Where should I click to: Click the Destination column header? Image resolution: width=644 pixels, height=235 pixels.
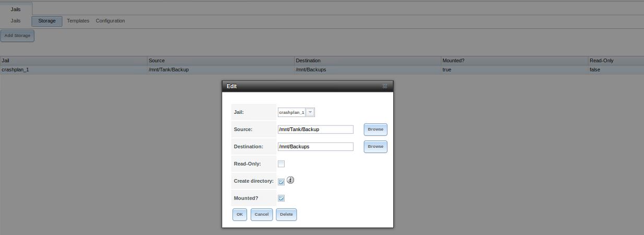368,61
